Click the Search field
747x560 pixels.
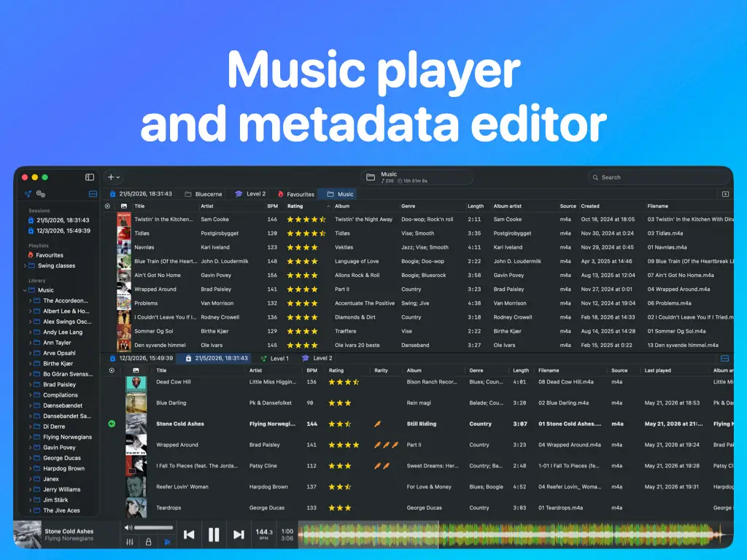[x=659, y=177]
